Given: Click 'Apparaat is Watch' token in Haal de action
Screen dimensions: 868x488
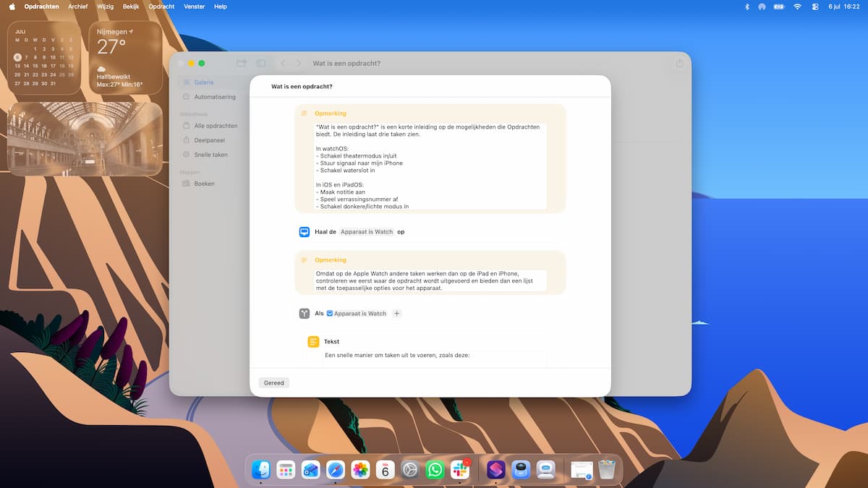Looking at the screenshot, I should pos(367,232).
